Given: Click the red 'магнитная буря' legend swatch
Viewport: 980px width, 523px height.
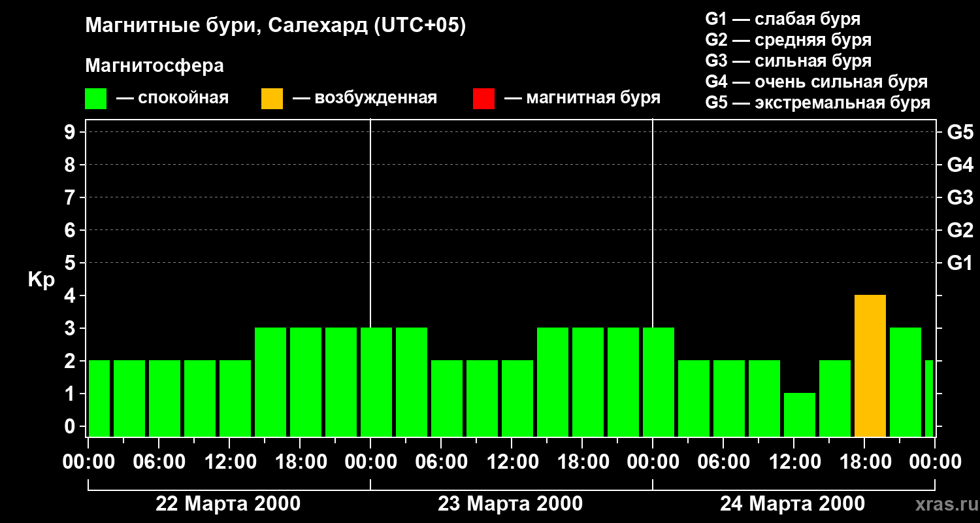Looking at the screenshot, I should click(x=483, y=99).
